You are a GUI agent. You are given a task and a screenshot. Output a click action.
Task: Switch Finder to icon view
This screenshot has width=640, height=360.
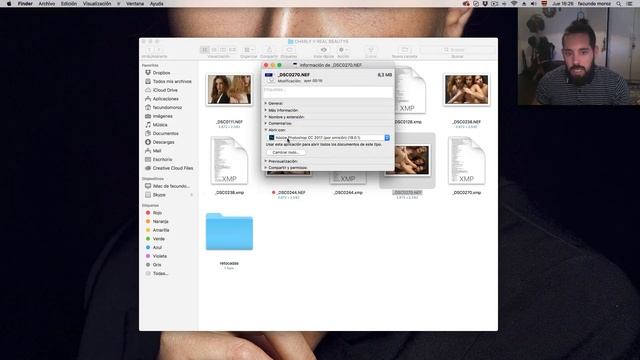pyautogui.click(x=205, y=50)
